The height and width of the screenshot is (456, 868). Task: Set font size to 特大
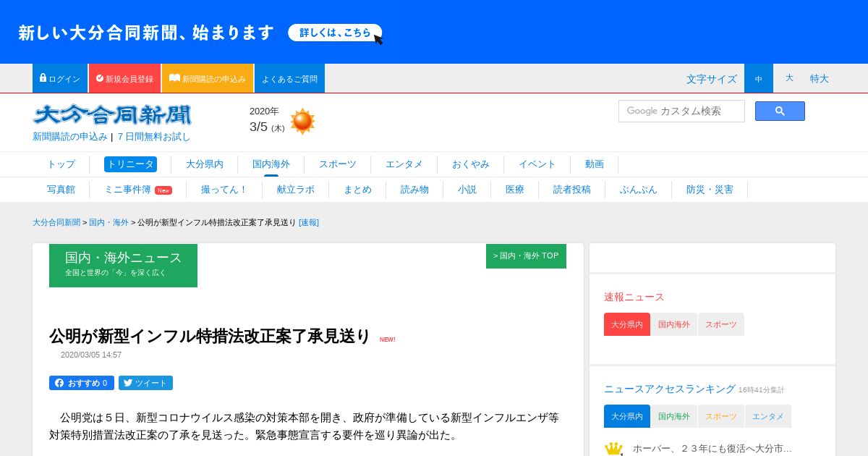[x=820, y=78]
